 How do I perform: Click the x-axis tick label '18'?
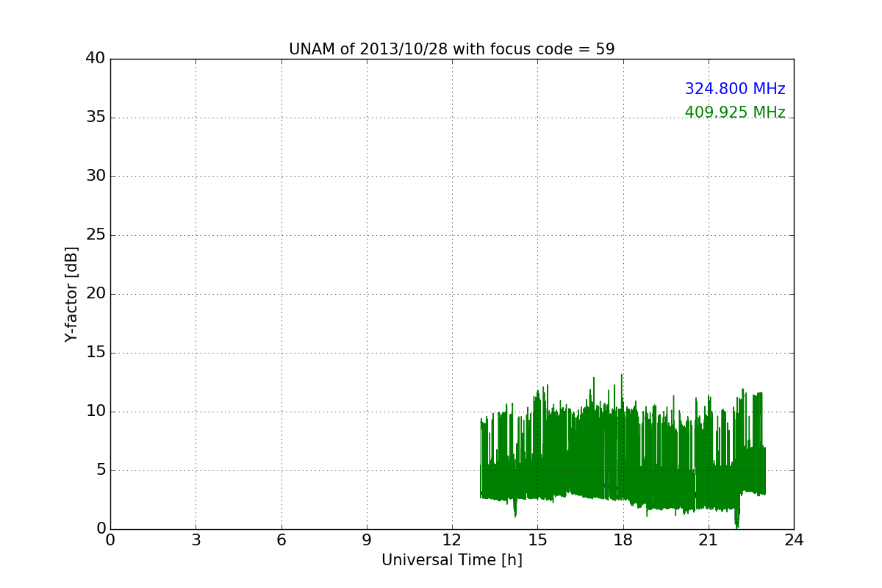pos(623,540)
